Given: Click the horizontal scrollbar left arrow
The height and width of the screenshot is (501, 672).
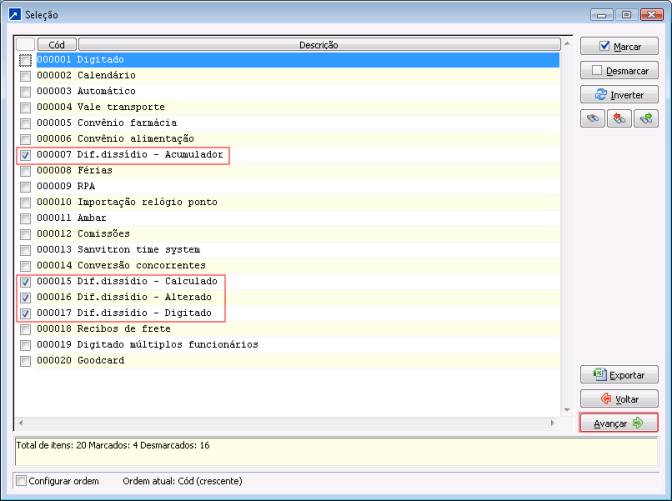Looking at the screenshot, I should [x=21, y=423].
